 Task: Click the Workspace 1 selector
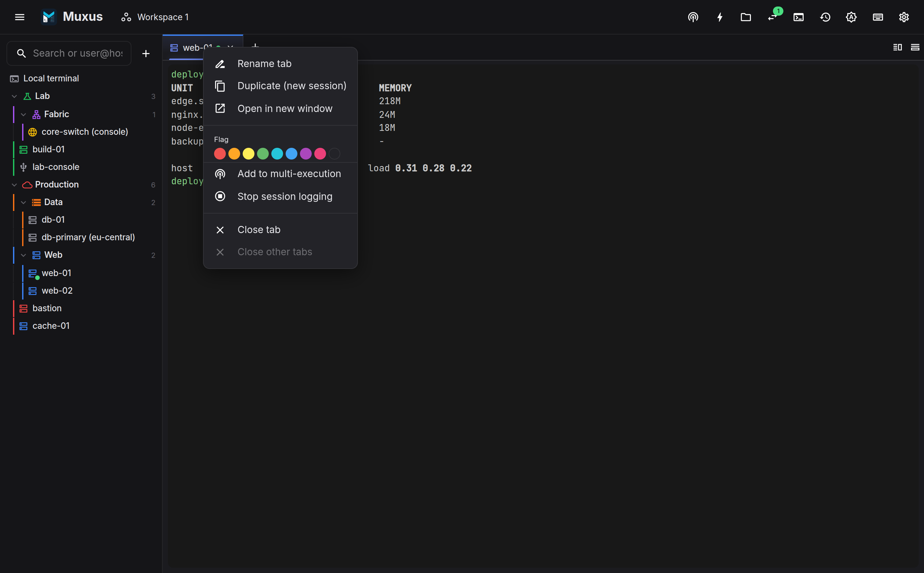pos(155,17)
